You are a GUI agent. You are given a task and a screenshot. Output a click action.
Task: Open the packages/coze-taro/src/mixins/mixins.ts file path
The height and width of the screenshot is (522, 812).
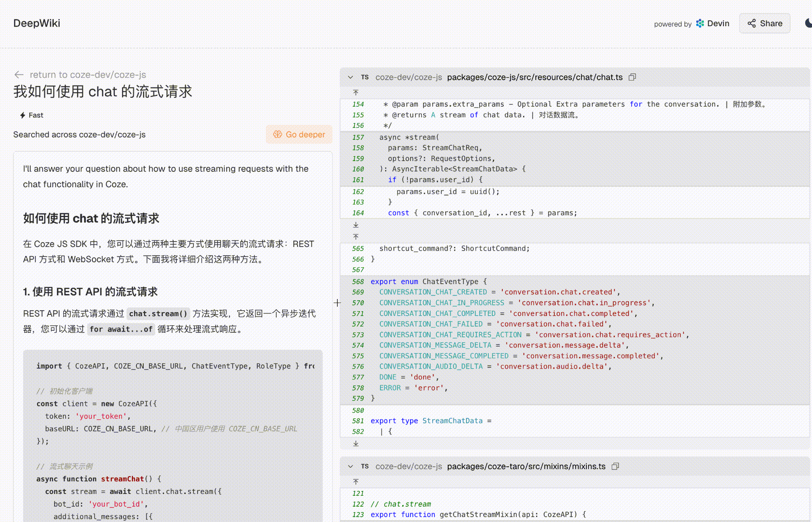pyautogui.click(x=526, y=466)
